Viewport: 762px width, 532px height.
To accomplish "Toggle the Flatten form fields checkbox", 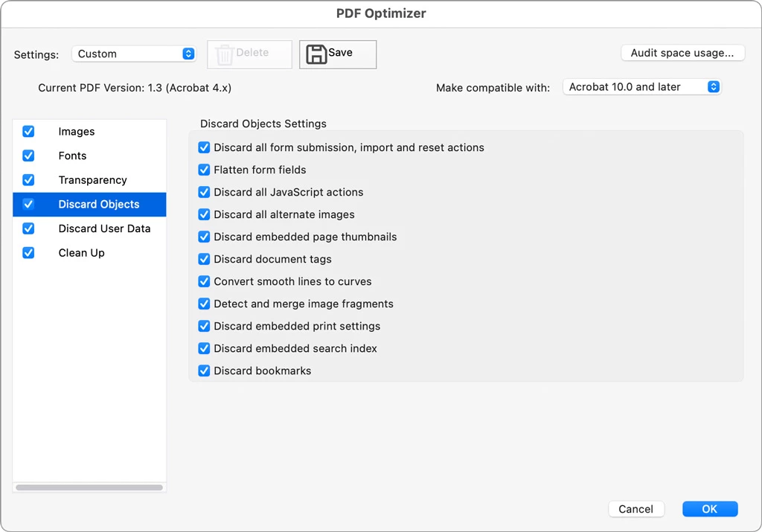I will (x=204, y=170).
